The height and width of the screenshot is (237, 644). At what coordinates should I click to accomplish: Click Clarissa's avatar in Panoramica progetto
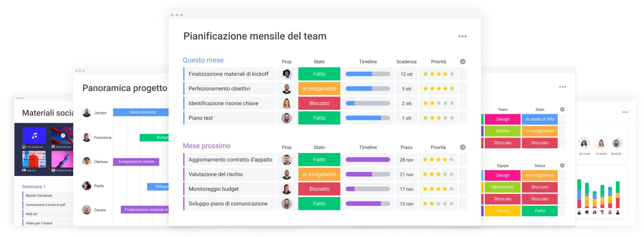click(x=87, y=161)
